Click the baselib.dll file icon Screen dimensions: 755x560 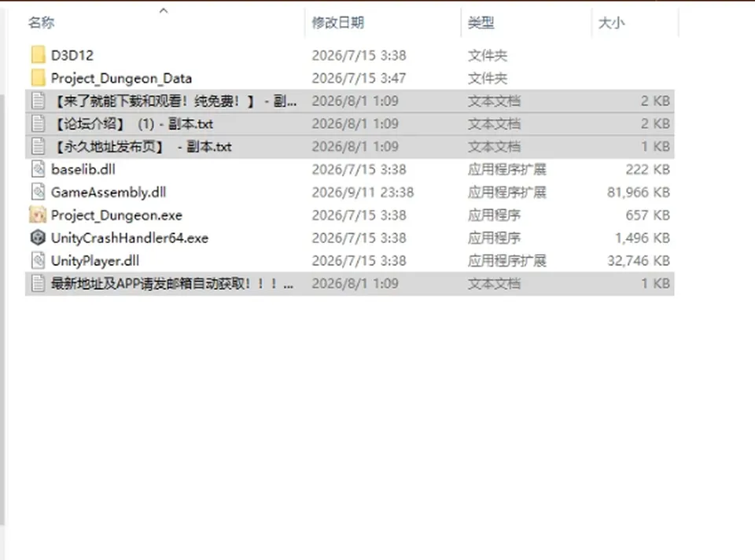pos(38,169)
